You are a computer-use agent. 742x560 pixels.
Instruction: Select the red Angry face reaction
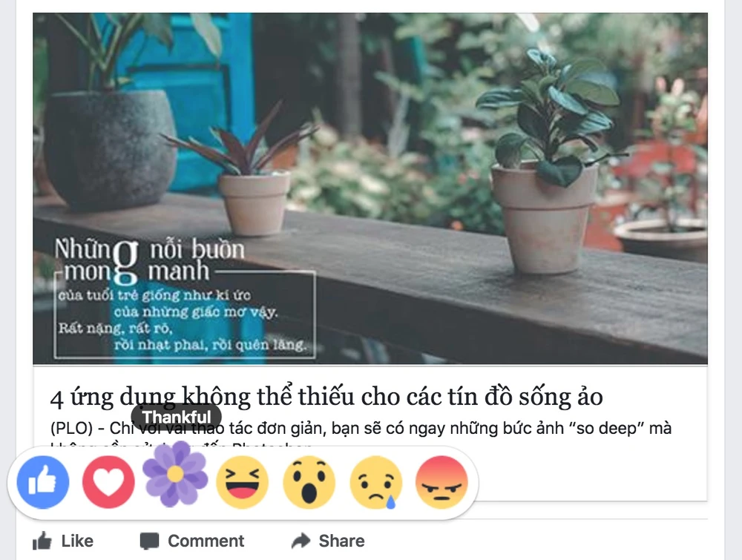(441, 482)
